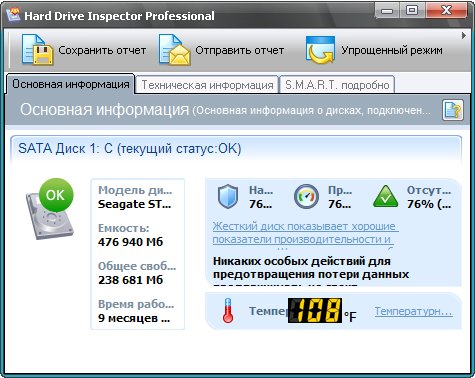Click the 9 месяцев uptime value

click(134, 318)
